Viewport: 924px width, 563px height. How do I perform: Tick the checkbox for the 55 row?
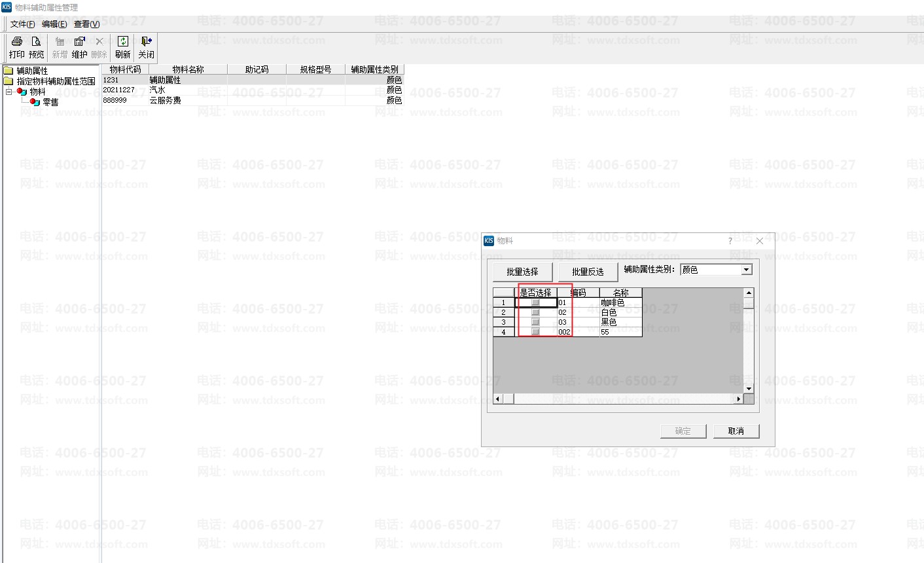pyautogui.click(x=535, y=332)
